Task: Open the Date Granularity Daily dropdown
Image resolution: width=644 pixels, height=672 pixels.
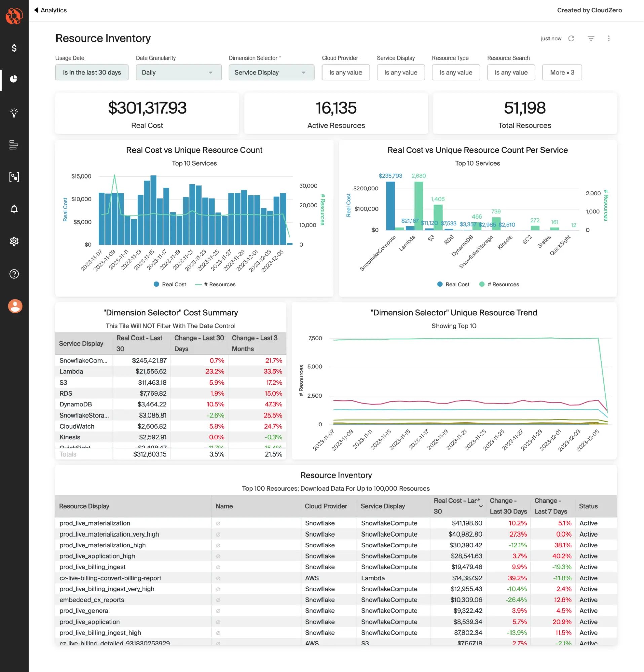Action: (x=178, y=72)
